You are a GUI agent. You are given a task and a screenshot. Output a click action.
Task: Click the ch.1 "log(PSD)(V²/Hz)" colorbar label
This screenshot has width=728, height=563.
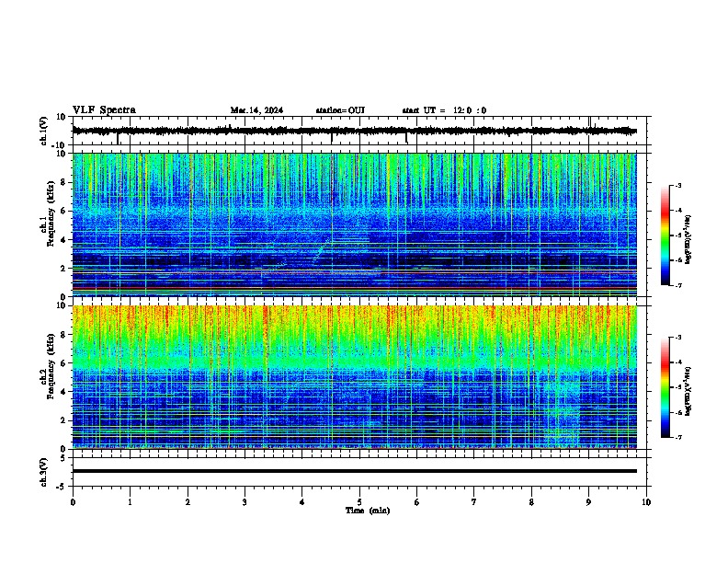[x=688, y=239]
